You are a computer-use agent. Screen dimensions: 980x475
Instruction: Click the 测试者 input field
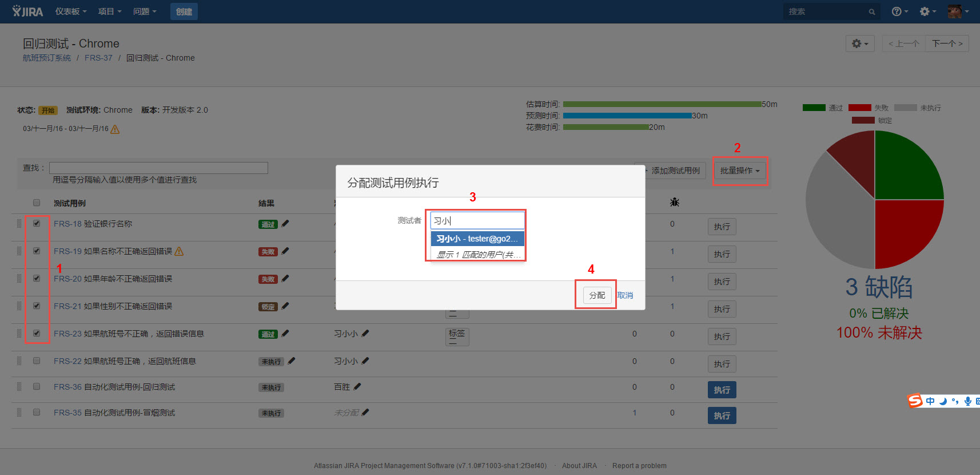pos(477,220)
